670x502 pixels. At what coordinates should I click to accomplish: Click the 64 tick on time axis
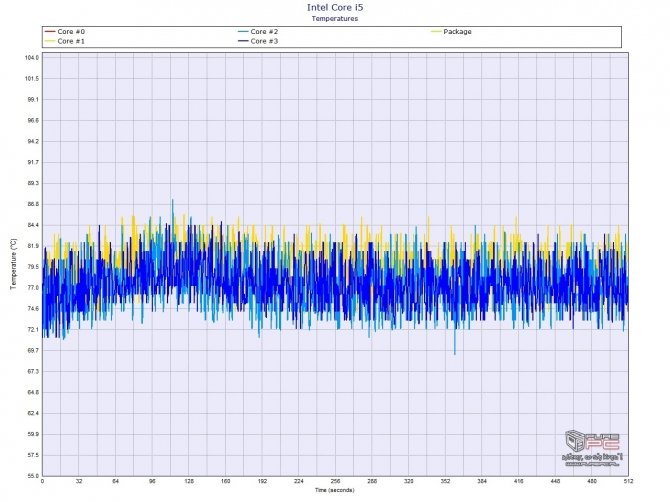(116, 481)
